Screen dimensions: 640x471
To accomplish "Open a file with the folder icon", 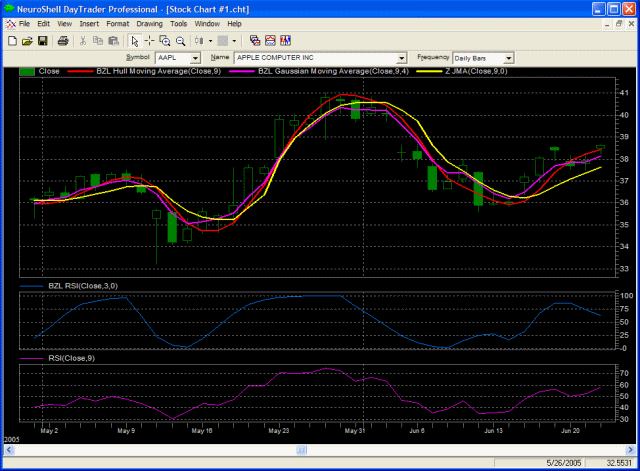I will (27, 41).
